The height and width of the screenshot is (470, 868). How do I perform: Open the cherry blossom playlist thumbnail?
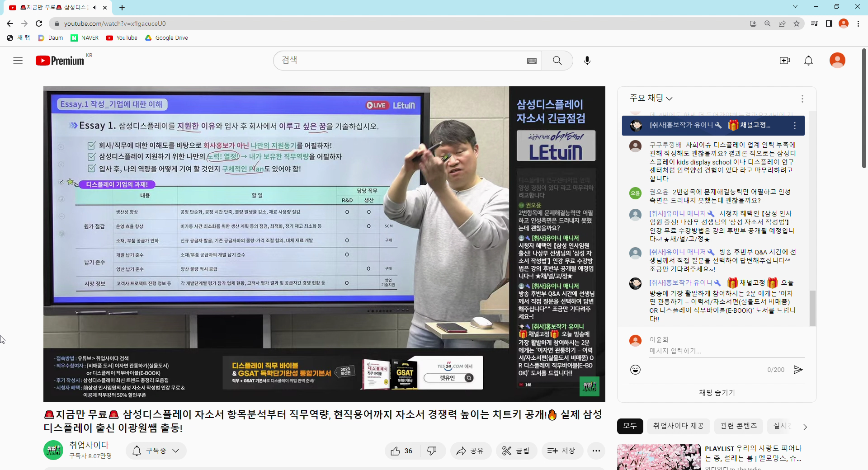click(659, 457)
